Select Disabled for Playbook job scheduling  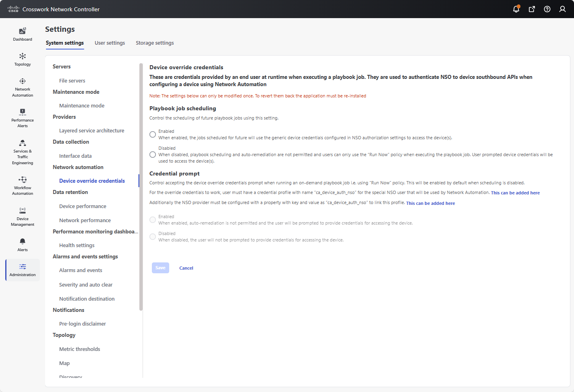click(x=153, y=155)
